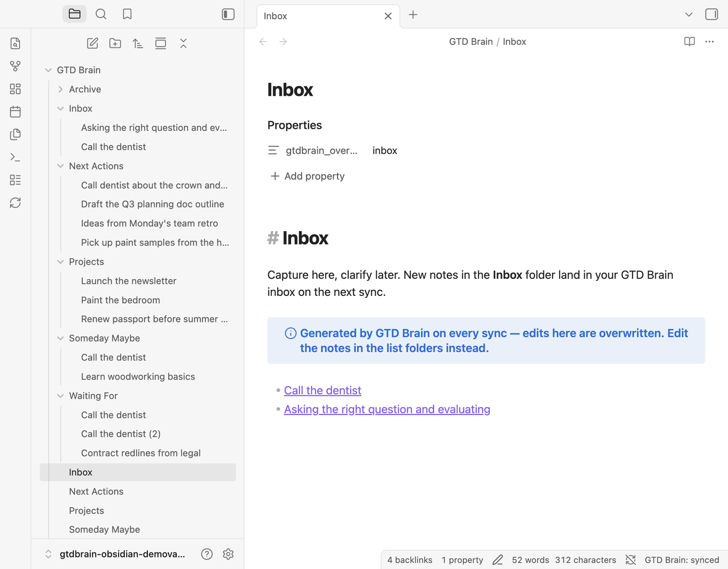The height and width of the screenshot is (569, 728).
Task: Open Renew passport before summer note
Action: (x=154, y=319)
